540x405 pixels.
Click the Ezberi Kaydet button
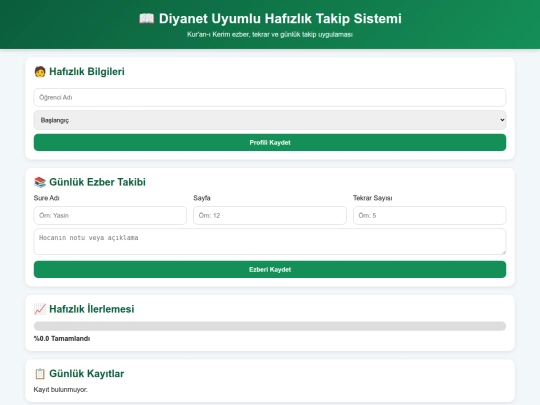[x=270, y=270]
